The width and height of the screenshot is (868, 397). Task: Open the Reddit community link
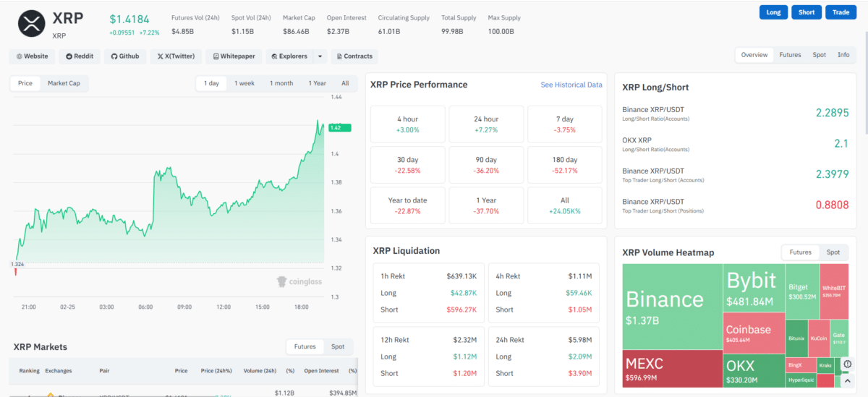[80, 56]
